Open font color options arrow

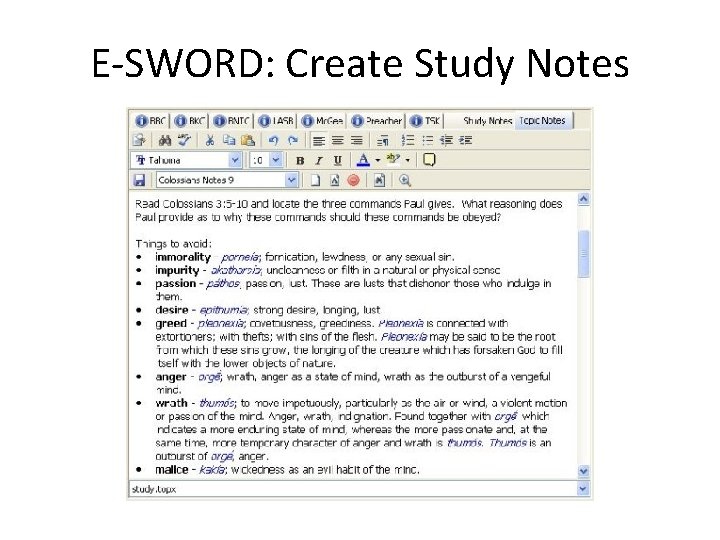tap(377, 160)
